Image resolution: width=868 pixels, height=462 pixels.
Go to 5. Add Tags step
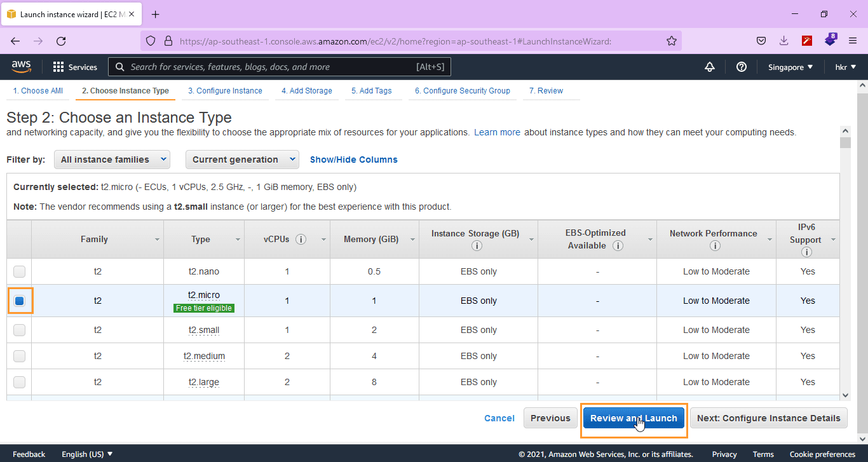click(x=372, y=91)
